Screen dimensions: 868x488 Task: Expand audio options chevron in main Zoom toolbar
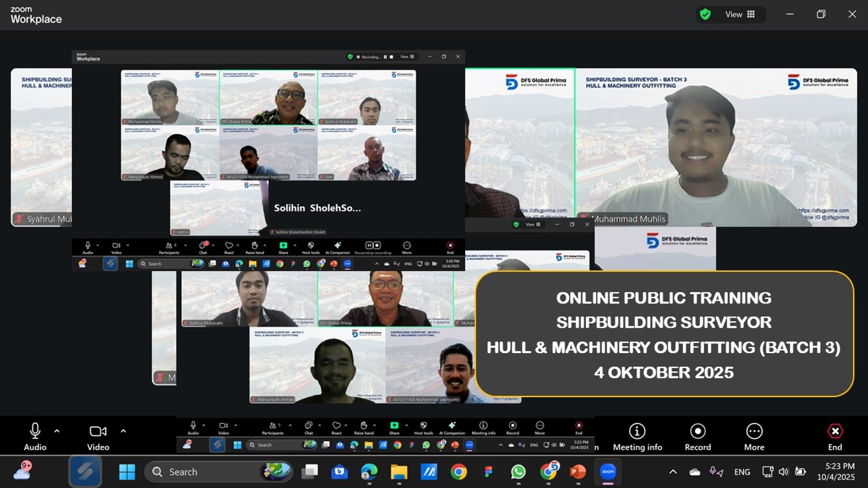tap(57, 431)
